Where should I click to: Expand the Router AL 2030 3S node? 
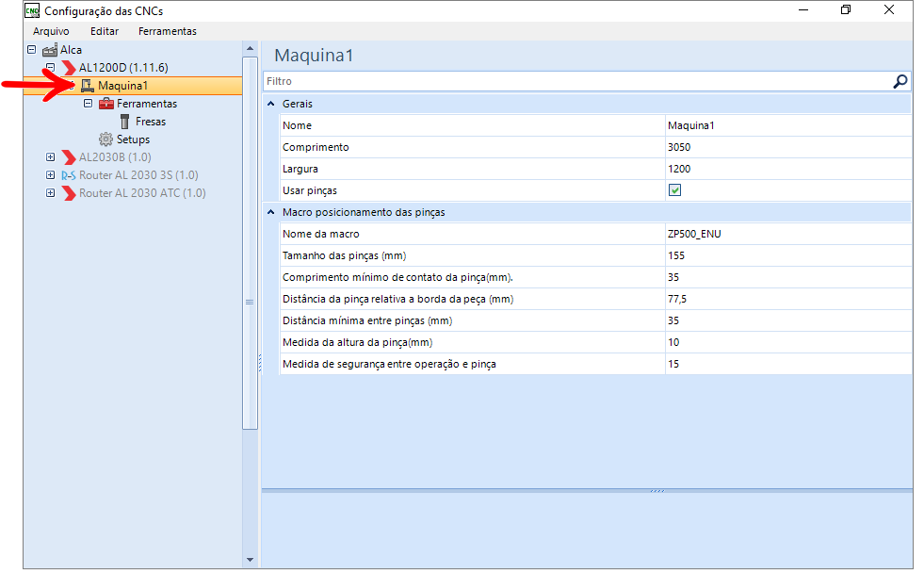pos(51,175)
